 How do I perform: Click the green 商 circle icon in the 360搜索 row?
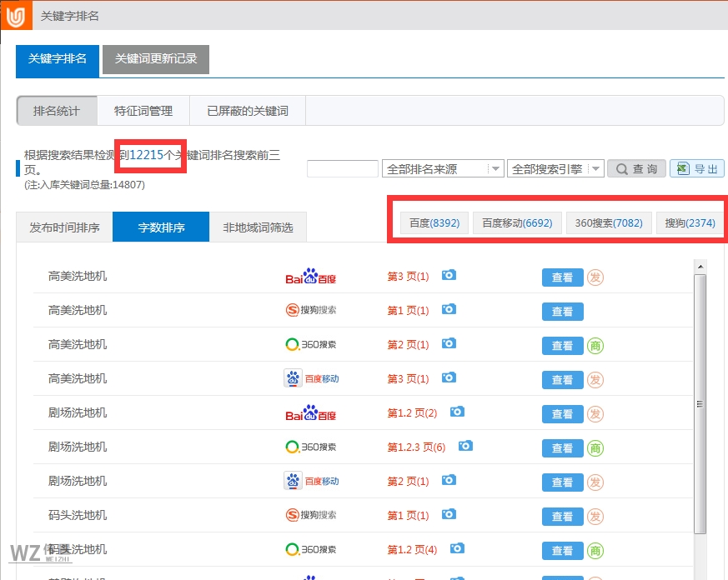click(x=595, y=345)
